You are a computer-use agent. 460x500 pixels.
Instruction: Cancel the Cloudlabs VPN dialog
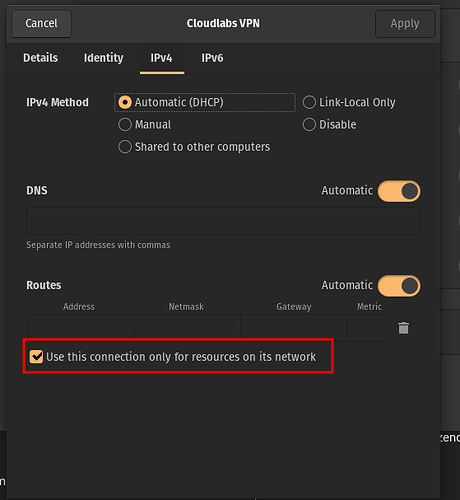tap(42, 24)
